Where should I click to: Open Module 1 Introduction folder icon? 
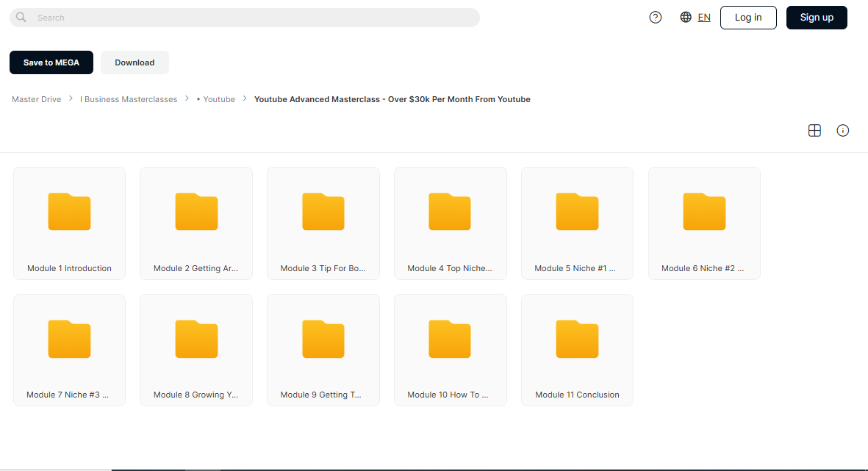click(69, 212)
